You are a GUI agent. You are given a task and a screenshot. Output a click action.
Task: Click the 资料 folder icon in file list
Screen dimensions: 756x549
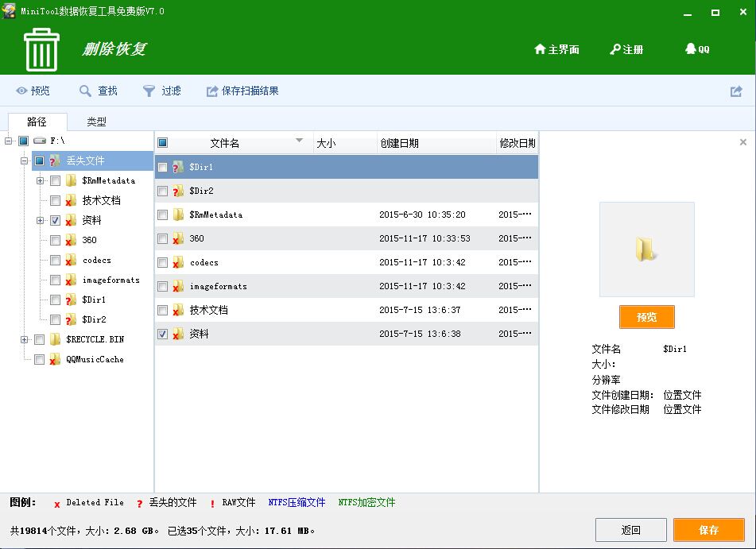coord(178,334)
